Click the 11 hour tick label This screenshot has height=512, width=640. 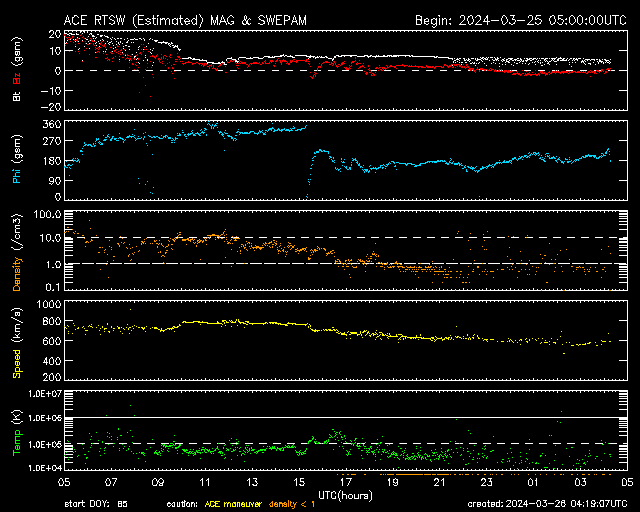(205, 482)
